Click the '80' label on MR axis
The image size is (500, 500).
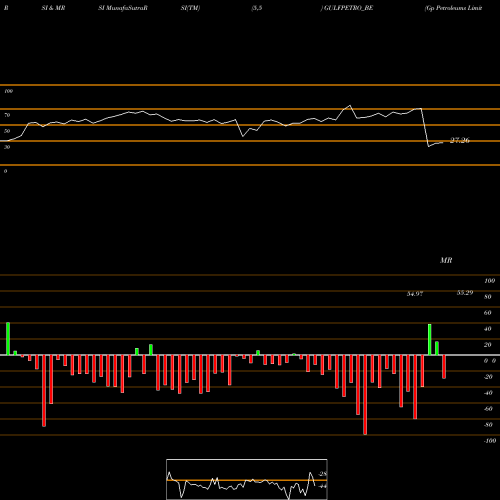tap(488, 297)
